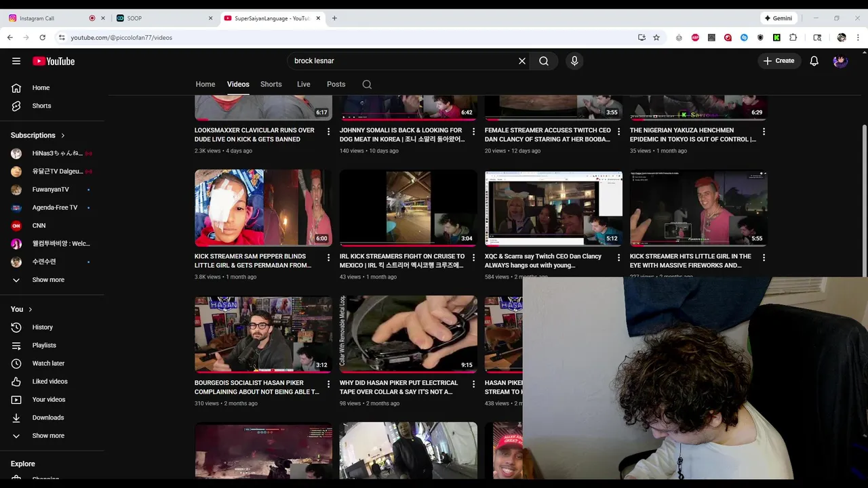Switch to the channel Posts tab
Image resolution: width=868 pixels, height=488 pixels.
coord(336,85)
